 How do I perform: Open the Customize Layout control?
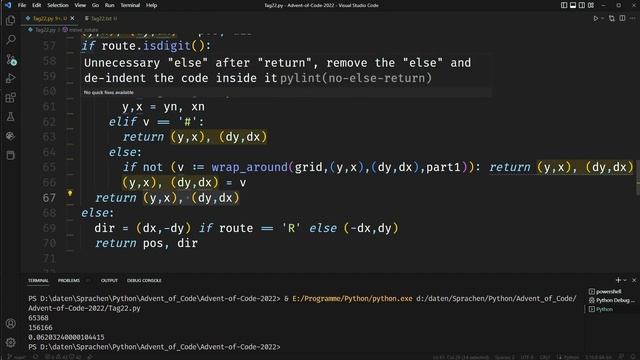591,5
